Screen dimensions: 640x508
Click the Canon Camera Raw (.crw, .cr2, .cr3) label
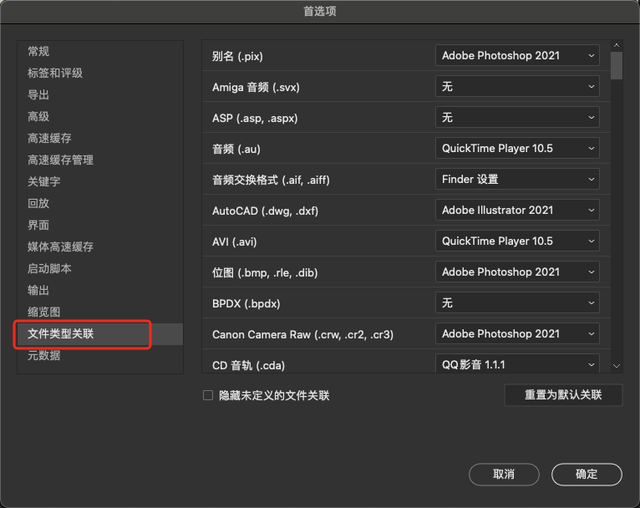pyautogui.click(x=303, y=335)
